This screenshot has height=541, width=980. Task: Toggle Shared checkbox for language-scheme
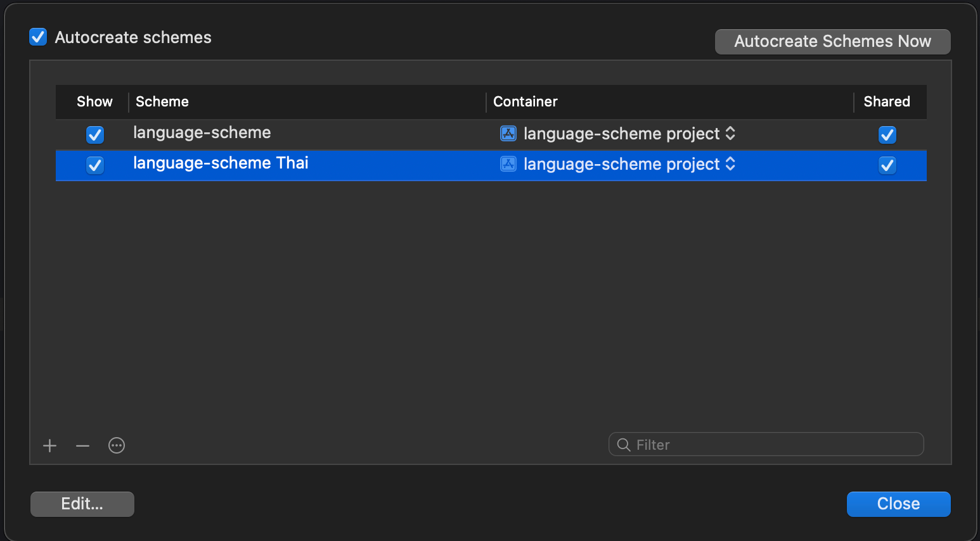coord(887,135)
